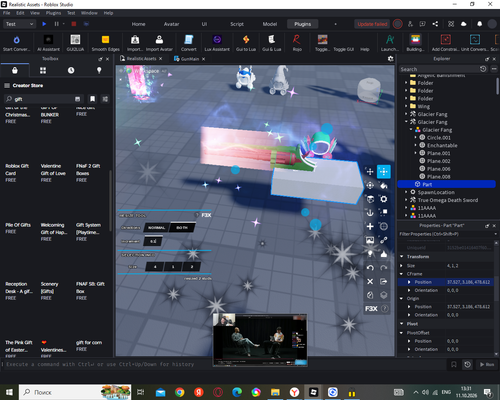Stop the simulation with the red square
This screenshot has width=500, height=400.
click(x=74, y=24)
